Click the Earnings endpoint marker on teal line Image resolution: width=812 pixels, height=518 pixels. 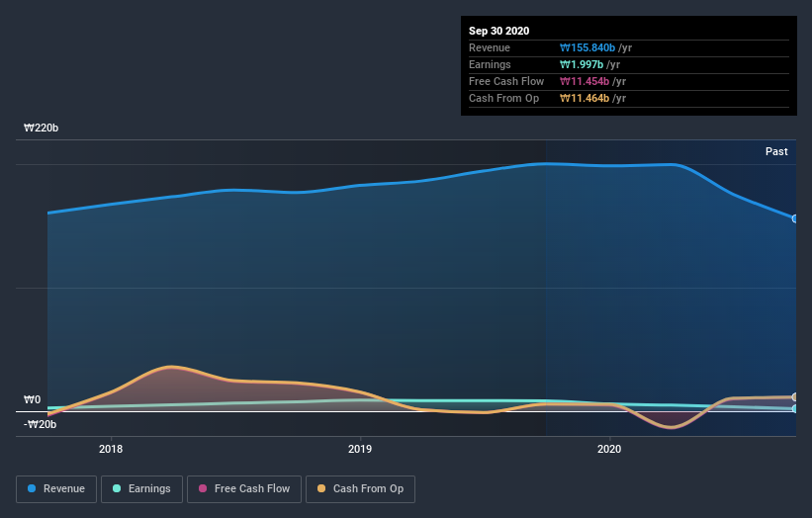pos(794,409)
